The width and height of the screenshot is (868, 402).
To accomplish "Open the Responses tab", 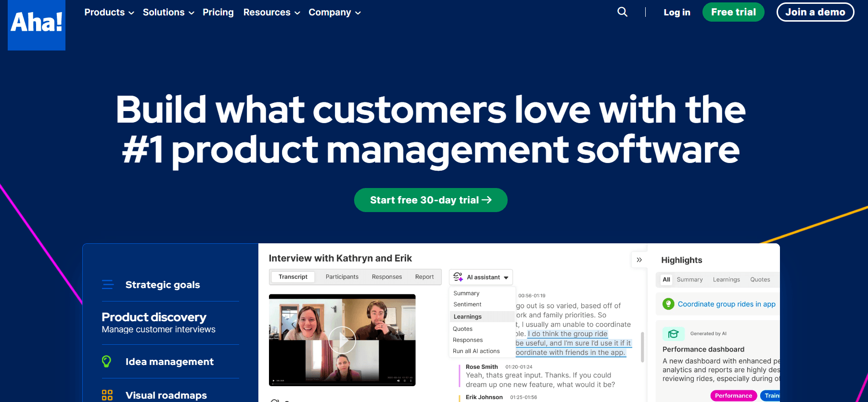I will point(387,277).
